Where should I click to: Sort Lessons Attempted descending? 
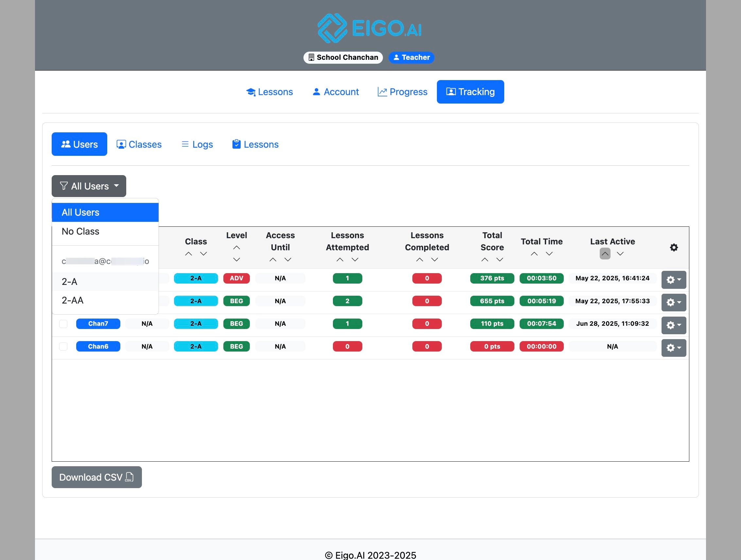coord(355,260)
